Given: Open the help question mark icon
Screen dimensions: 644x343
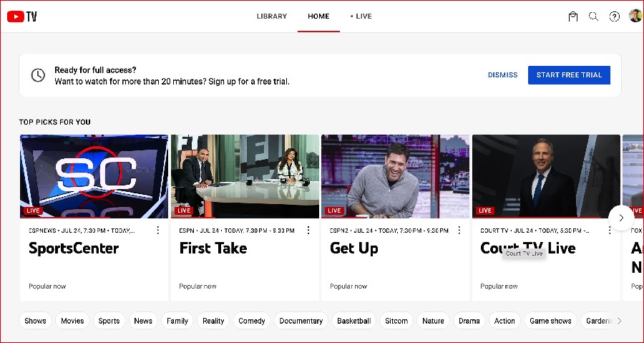Looking at the screenshot, I should click(x=615, y=16).
